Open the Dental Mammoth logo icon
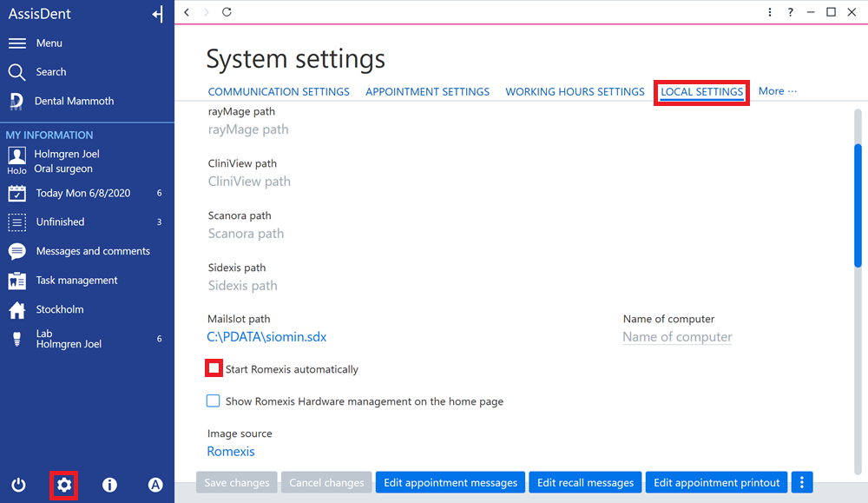Screen dimensions: 868x503 [16, 101]
